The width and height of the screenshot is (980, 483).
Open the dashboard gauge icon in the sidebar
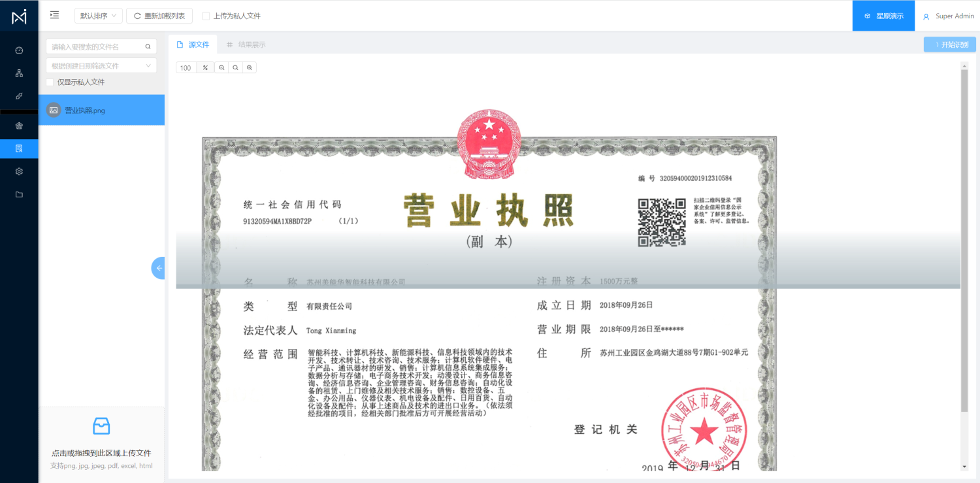pos(19,50)
